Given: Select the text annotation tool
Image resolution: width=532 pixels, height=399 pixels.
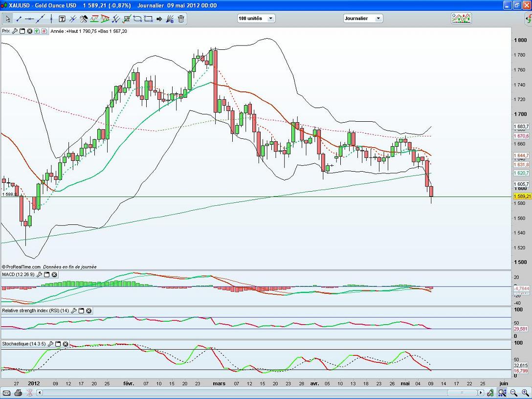Looking at the screenshot, I should 62,19.
